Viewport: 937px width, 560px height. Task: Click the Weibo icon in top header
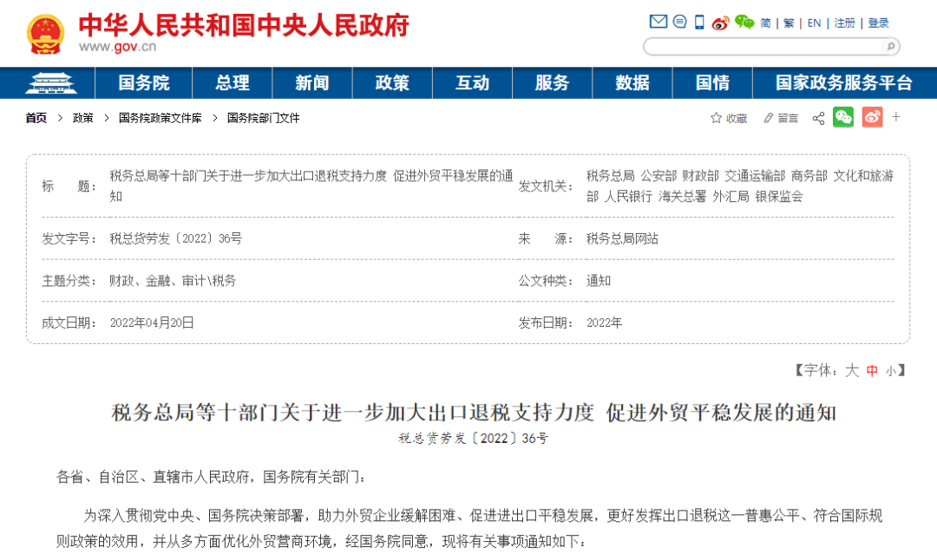click(x=720, y=23)
